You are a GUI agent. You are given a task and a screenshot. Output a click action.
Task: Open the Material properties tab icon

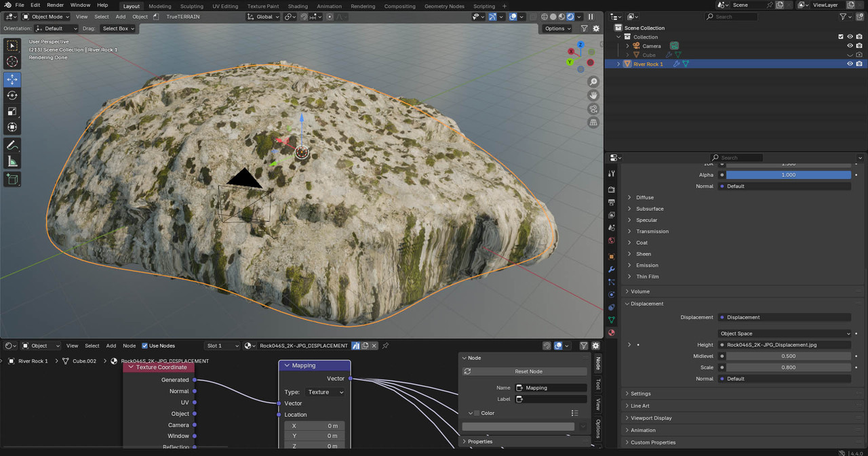tap(612, 333)
